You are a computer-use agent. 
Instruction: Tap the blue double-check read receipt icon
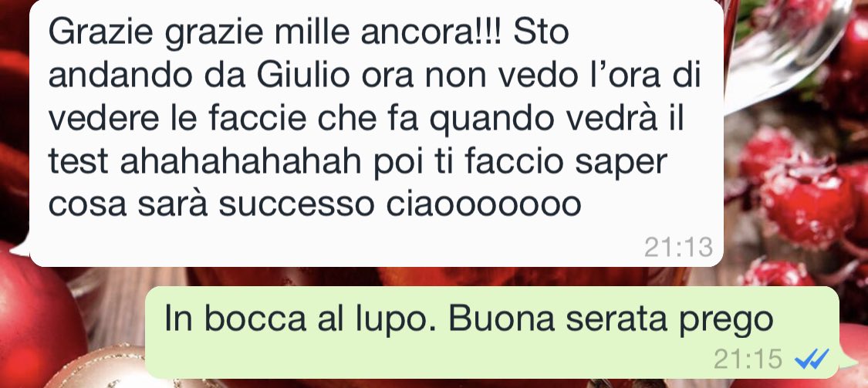(x=812, y=359)
